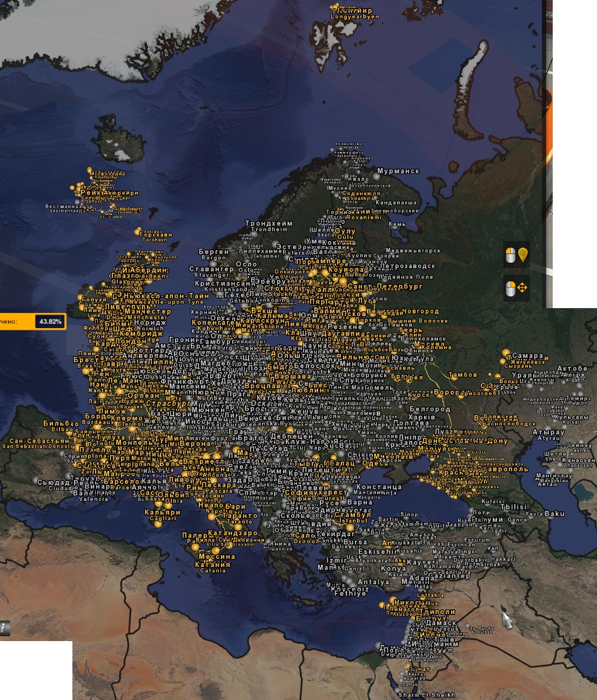597x700 pixels.
Task: Click the Харків city label
Action: click(422, 417)
